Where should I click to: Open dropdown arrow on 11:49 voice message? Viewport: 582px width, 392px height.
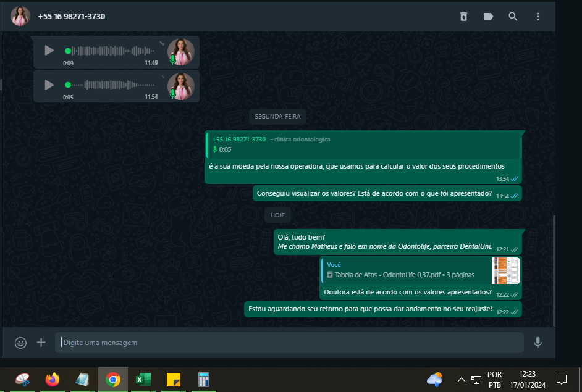[x=162, y=43]
